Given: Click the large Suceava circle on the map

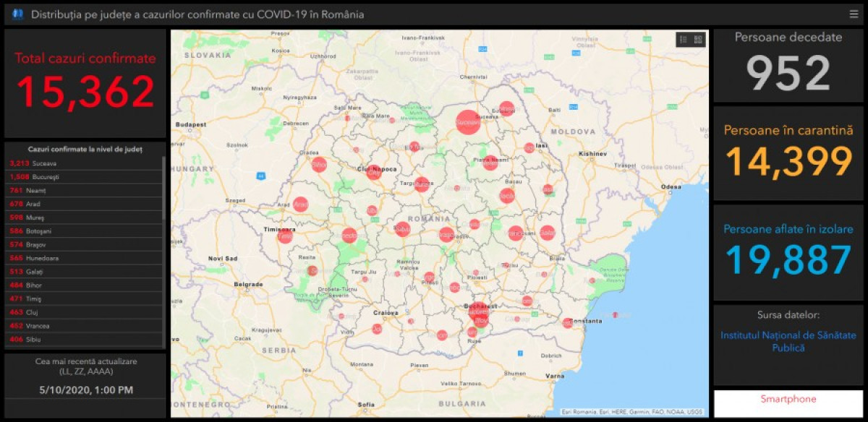Looking at the screenshot, I should (468, 123).
